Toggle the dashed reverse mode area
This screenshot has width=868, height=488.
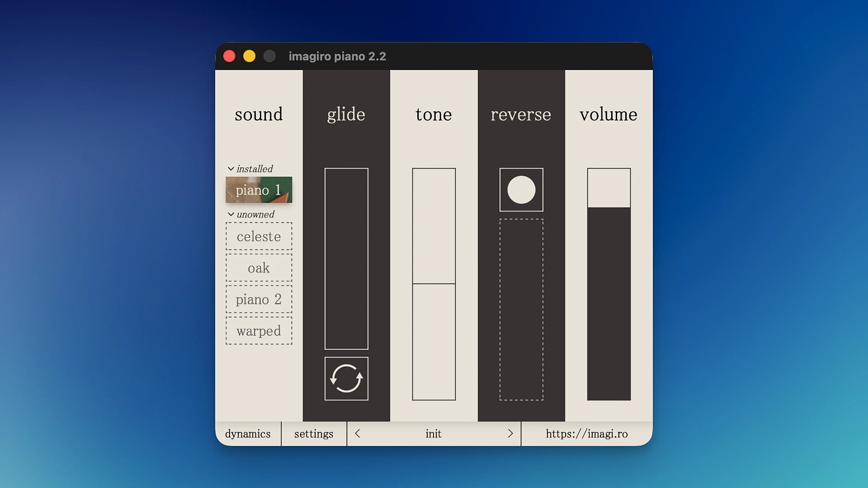521,310
